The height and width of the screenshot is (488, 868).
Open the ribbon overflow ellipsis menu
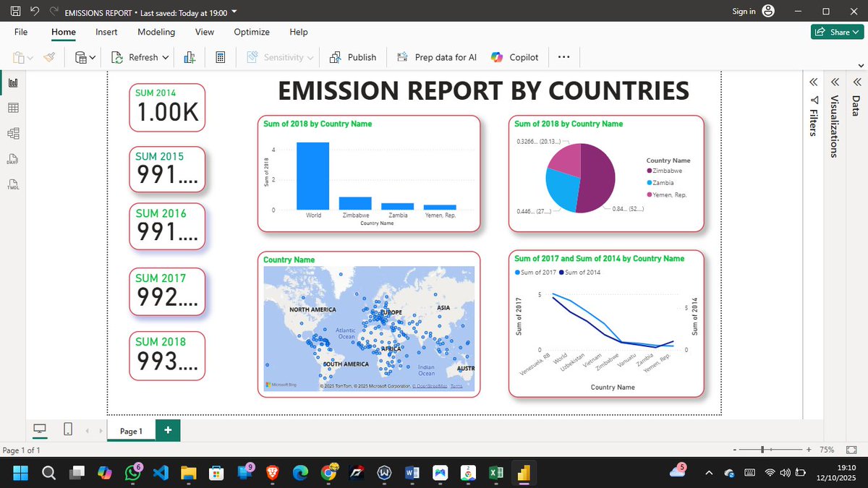[x=565, y=57]
